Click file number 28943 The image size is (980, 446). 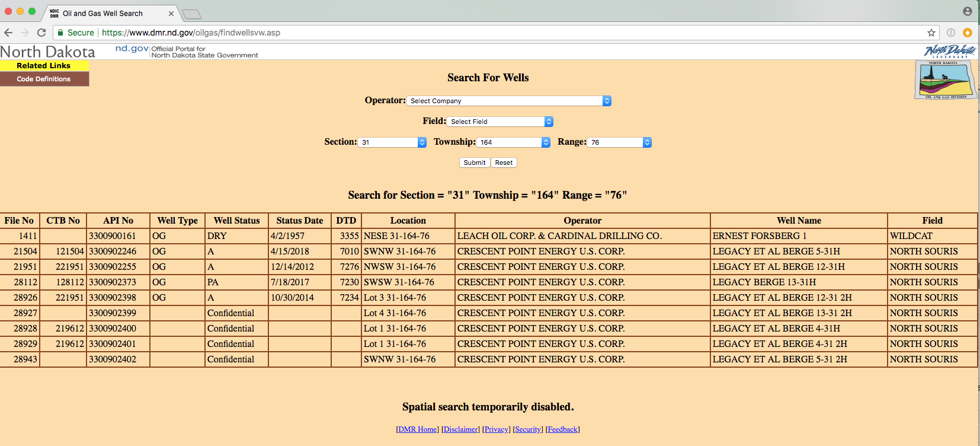pos(25,359)
